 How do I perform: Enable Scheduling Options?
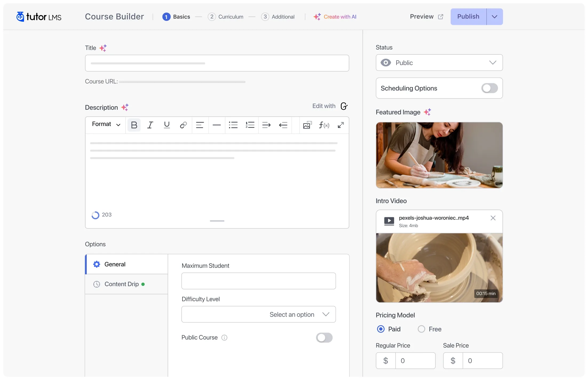(489, 88)
